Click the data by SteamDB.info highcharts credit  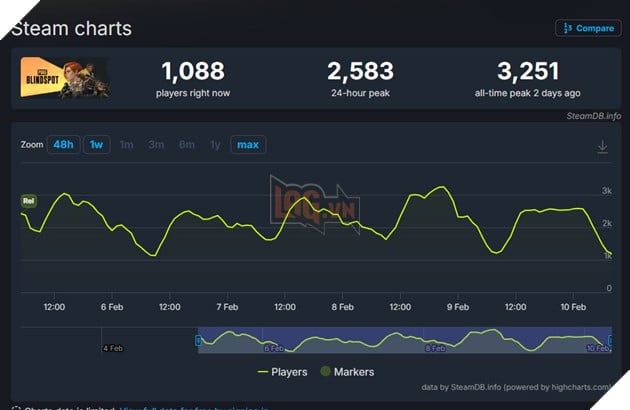515,387
